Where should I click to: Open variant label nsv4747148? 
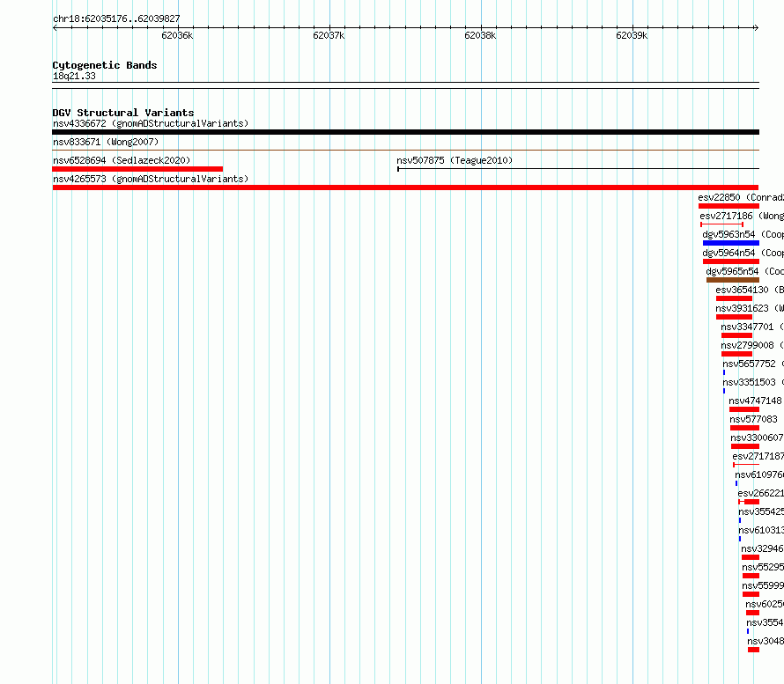[x=755, y=401]
